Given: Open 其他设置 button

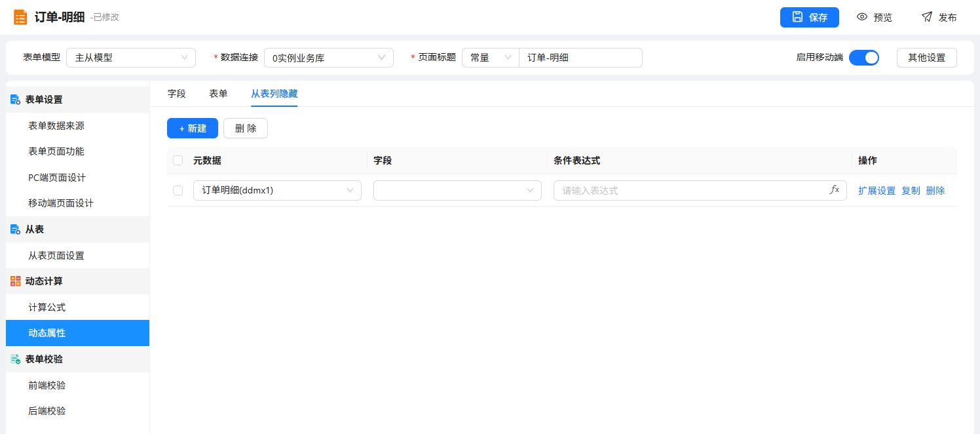Looking at the screenshot, I should (927, 58).
